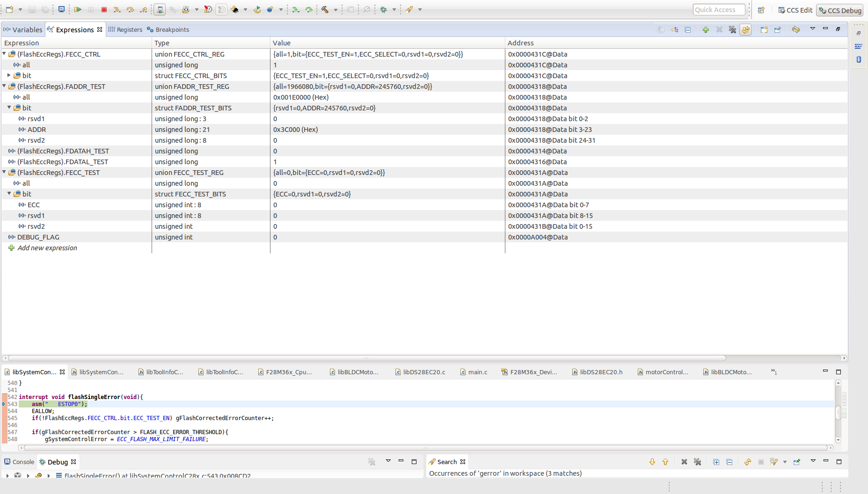Click the Load Program icon
This screenshot has height=494, width=868.
click(x=186, y=9)
